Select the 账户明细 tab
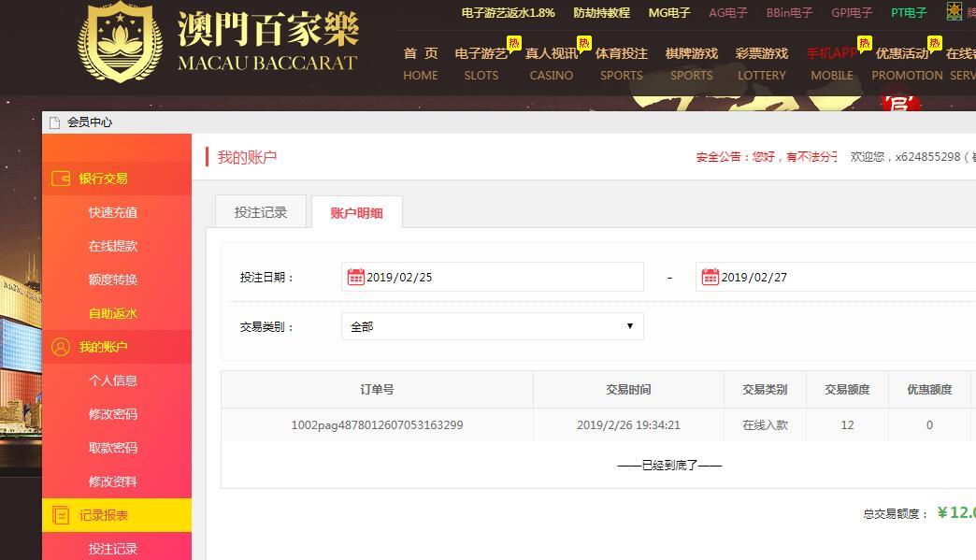 click(x=356, y=212)
